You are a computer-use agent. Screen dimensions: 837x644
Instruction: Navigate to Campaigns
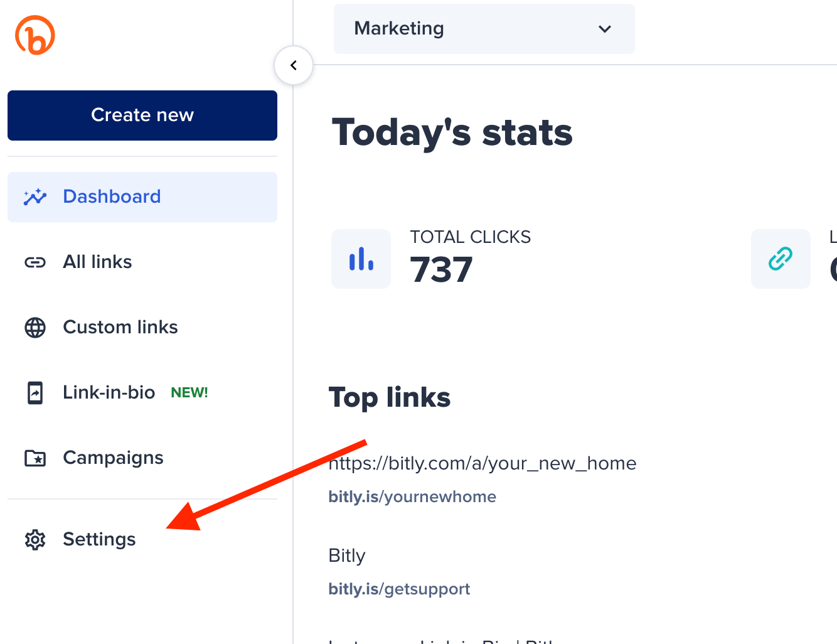click(x=142, y=458)
